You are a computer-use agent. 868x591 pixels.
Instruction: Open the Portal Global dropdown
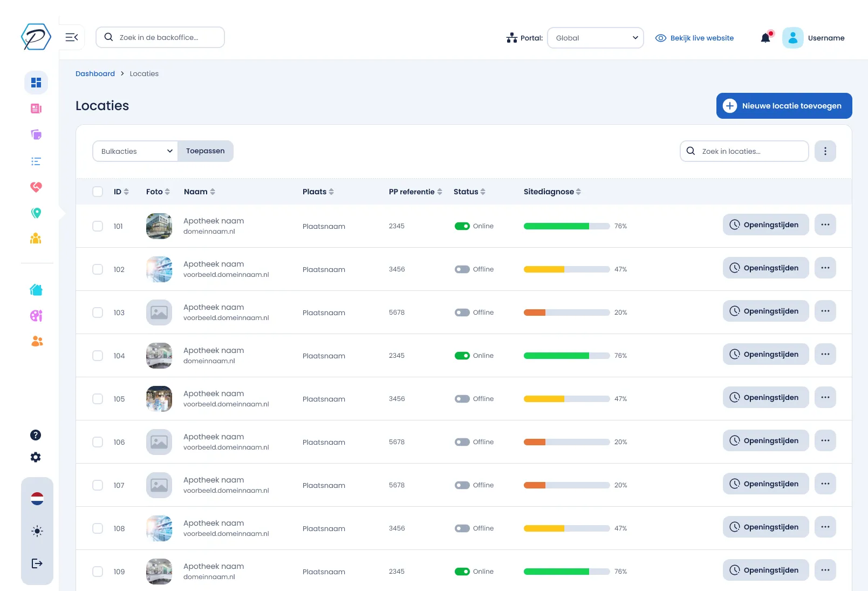(595, 38)
